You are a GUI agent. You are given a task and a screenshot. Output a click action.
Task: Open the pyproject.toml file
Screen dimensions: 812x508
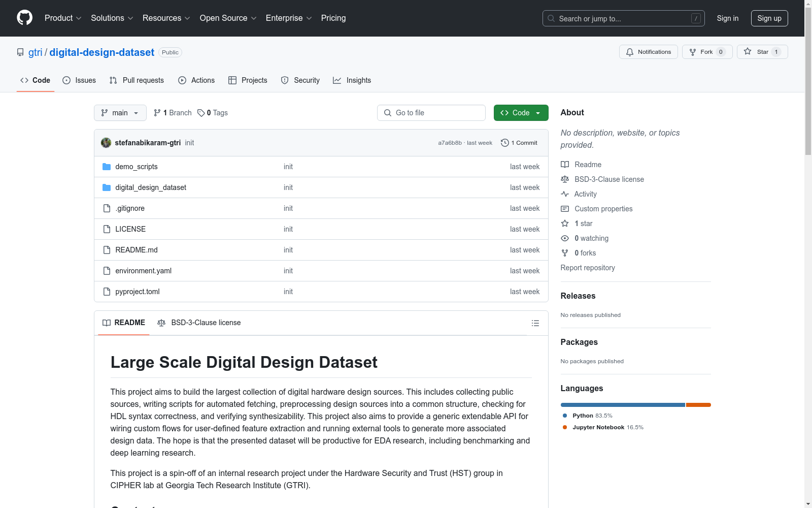pyautogui.click(x=138, y=292)
